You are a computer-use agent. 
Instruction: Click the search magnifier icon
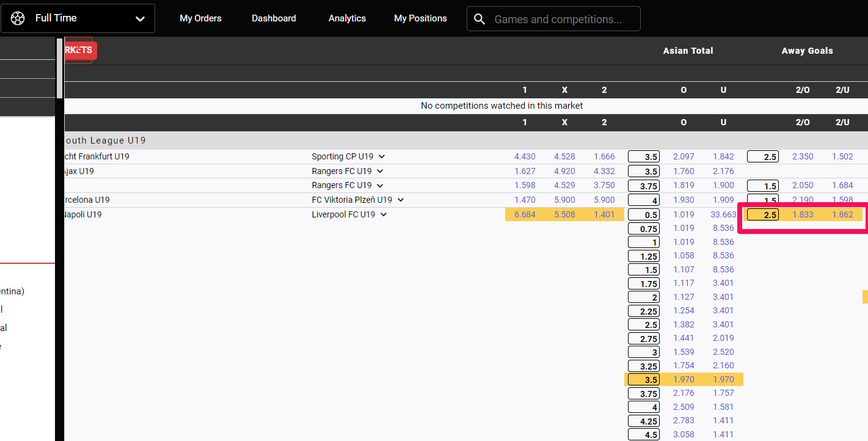click(x=480, y=19)
